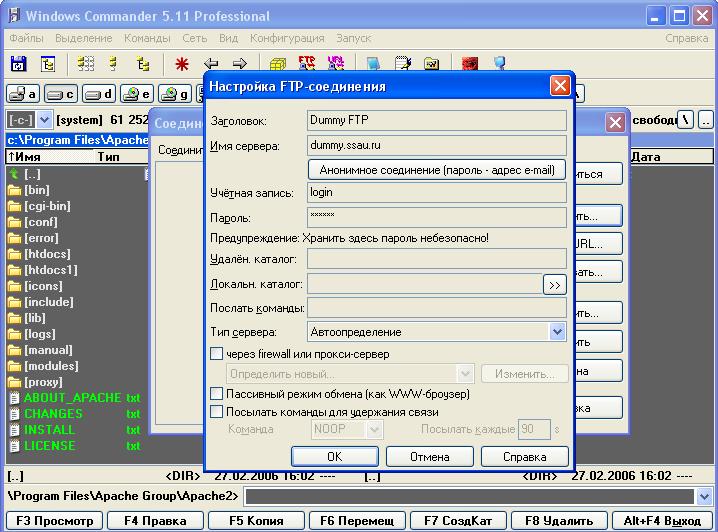Open the NOOP command dropdown
This screenshot has width=718, height=532.
tap(374, 429)
